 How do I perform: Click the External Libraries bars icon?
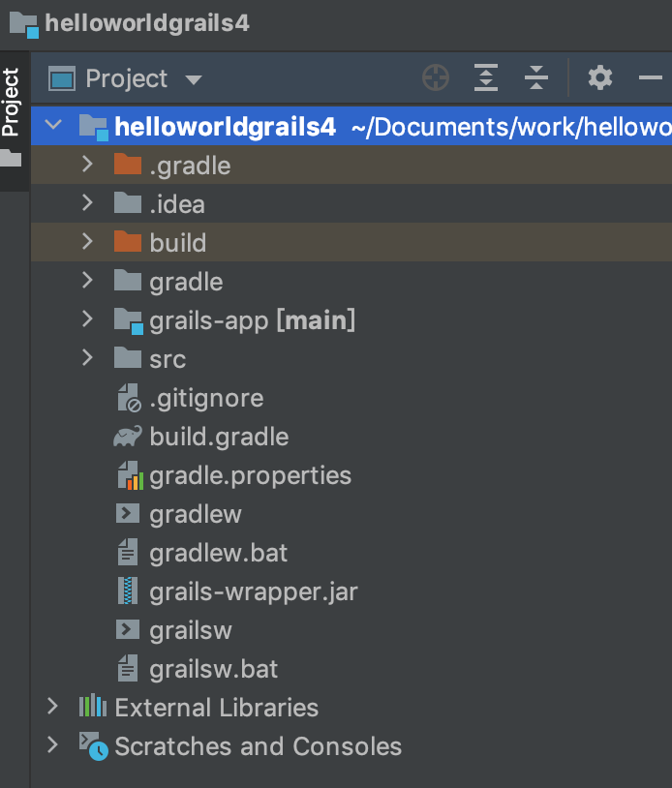click(93, 706)
